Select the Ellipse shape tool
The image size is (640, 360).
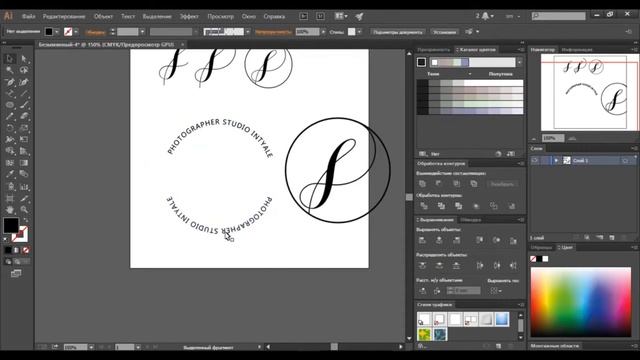click(10, 105)
